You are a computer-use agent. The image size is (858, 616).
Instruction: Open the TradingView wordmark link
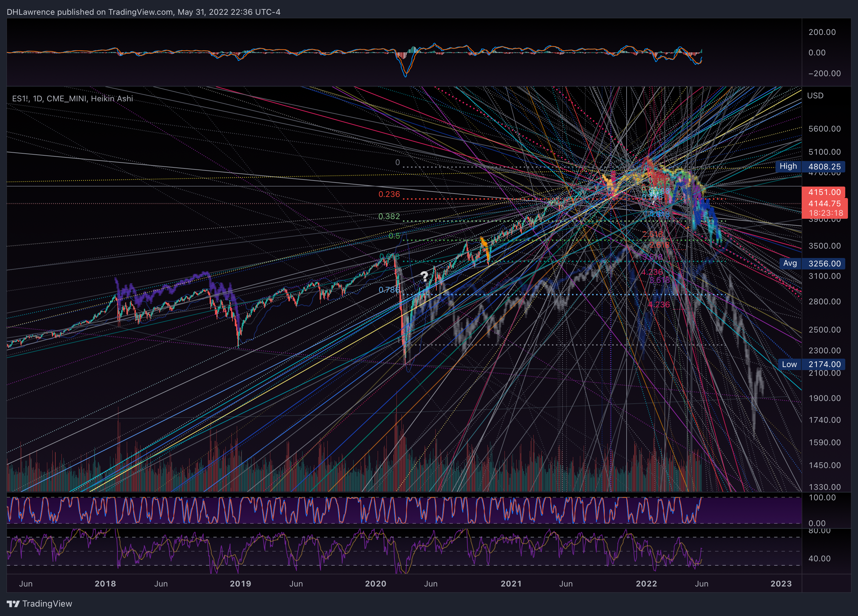(47, 604)
